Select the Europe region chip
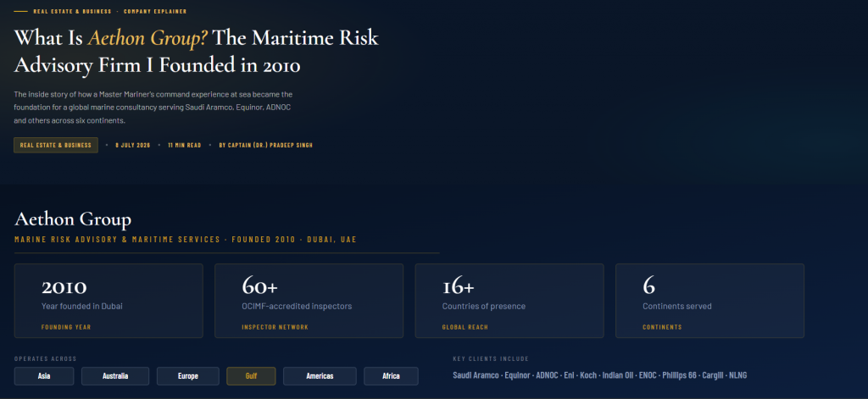This screenshot has width=868, height=399. [x=187, y=376]
